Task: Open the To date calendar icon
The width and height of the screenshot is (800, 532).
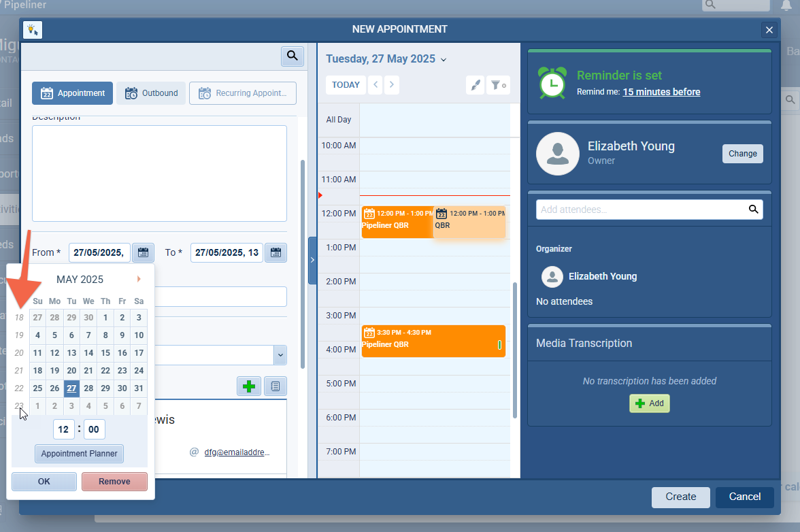Action: click(276, 252)
